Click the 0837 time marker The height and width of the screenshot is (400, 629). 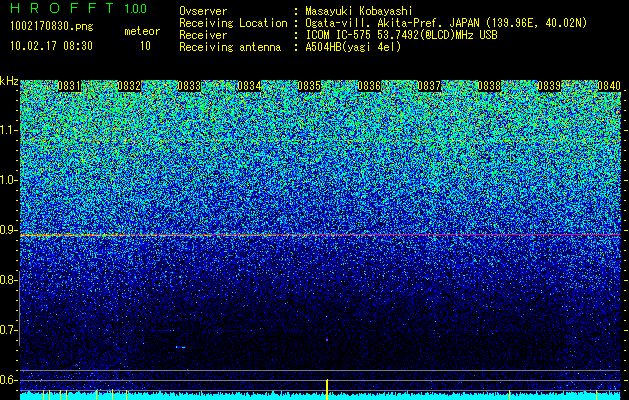pos(429,86)
